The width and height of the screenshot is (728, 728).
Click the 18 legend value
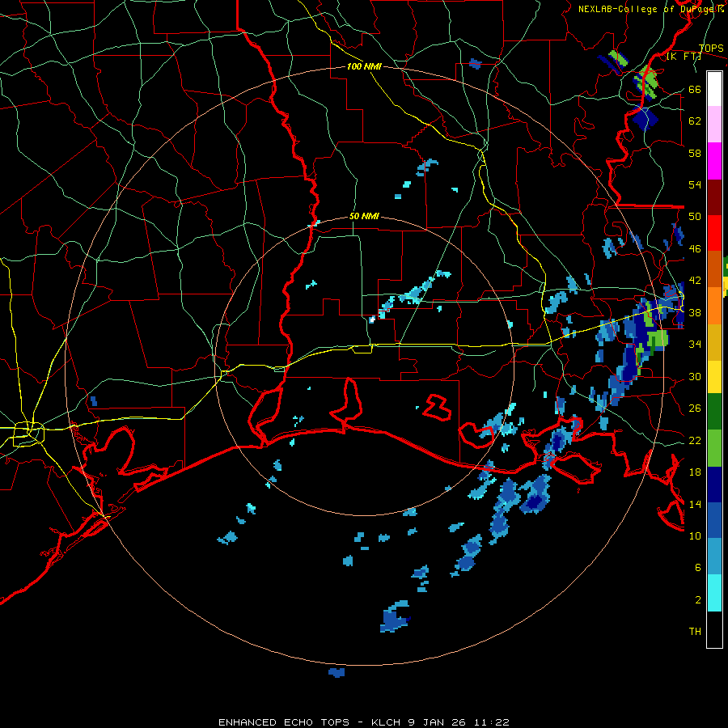(695, 472)
